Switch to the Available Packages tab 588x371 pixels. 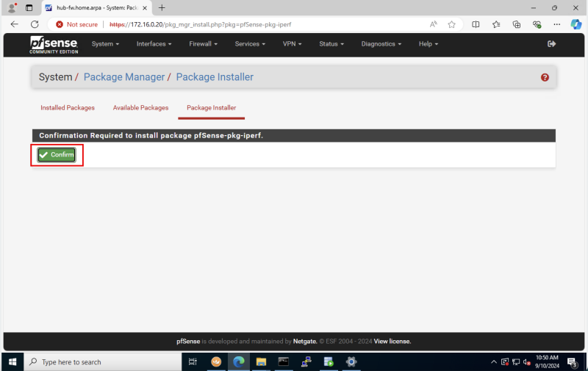[x=140, y=108]
